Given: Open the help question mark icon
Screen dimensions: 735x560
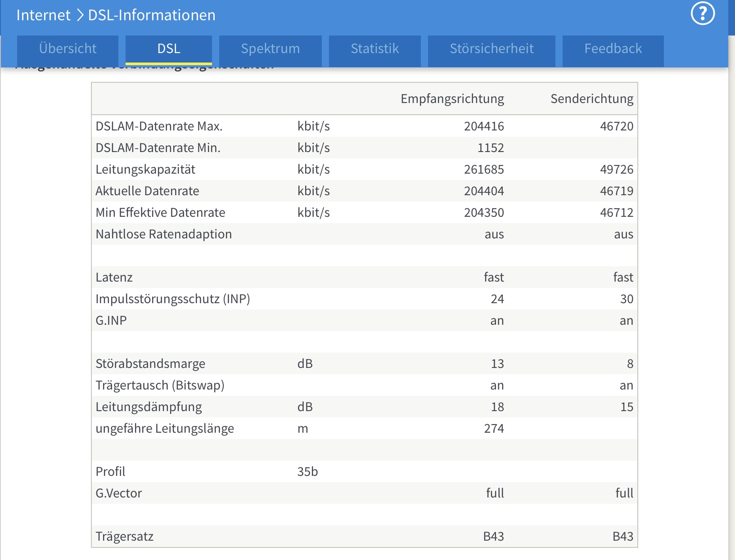Looking at the screenshot, I should [x=703, y=13].
